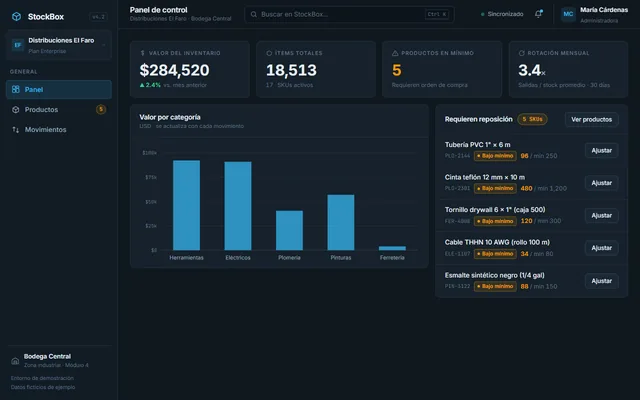Click the Ctrl K shortcut hint
The image size is (640, 400).
tap(437, 14)
